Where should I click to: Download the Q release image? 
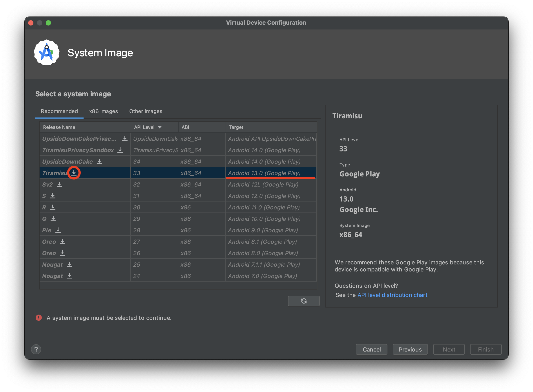tap(53, 218)
